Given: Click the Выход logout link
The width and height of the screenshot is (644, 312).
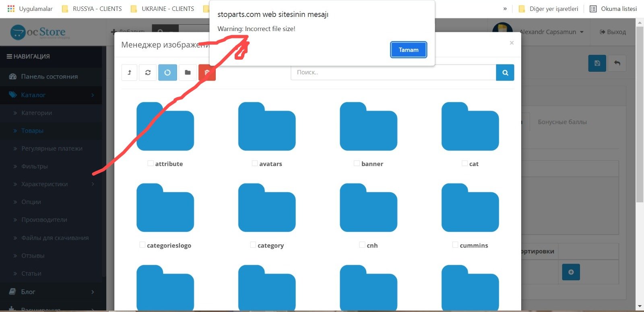Looking at the screenshot, I should (x=613, y=32).
